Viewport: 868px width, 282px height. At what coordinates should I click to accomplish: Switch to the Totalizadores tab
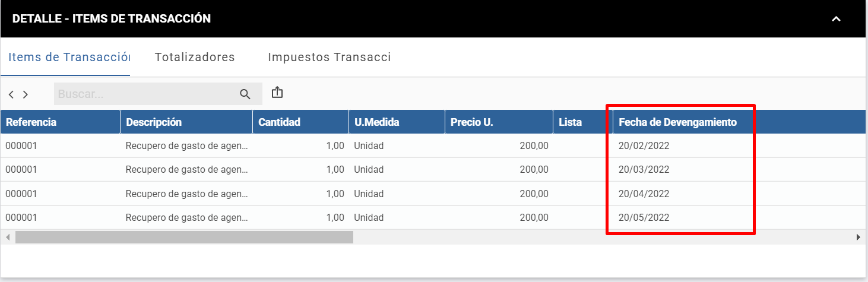(x=195, y=57)
